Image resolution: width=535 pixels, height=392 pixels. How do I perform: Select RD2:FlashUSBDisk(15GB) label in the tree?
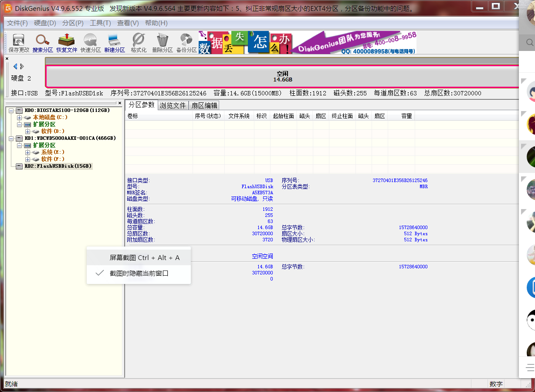coord(58,166)
